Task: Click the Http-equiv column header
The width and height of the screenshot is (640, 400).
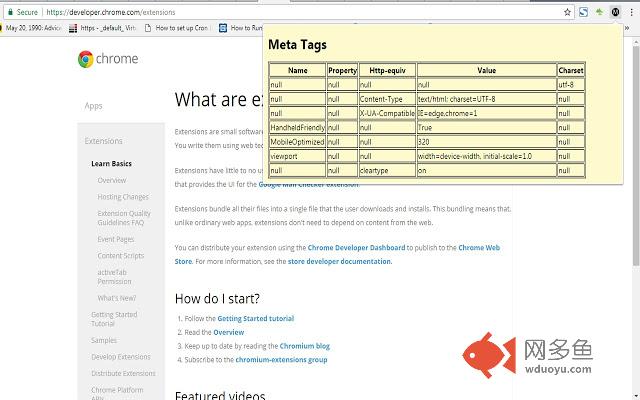Action: click(x=387, y=70)
